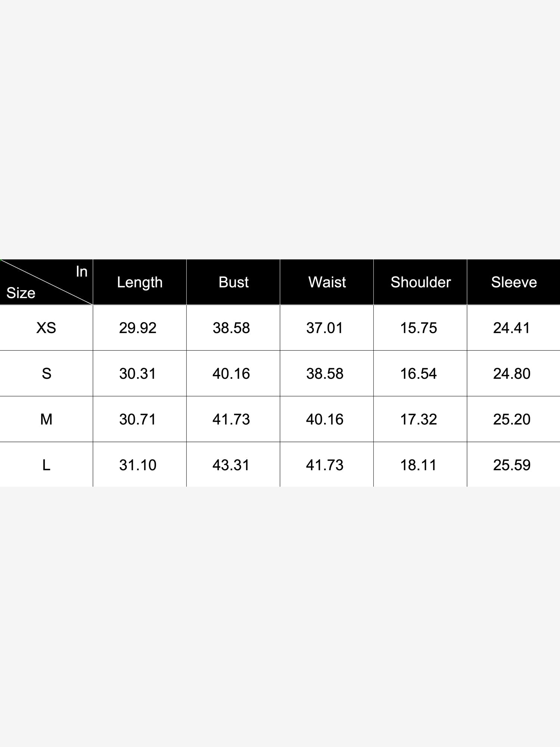The width and height of the screenshot is (560, 747).
Task: Select the M length value 30.71
Action: [138, 419]
